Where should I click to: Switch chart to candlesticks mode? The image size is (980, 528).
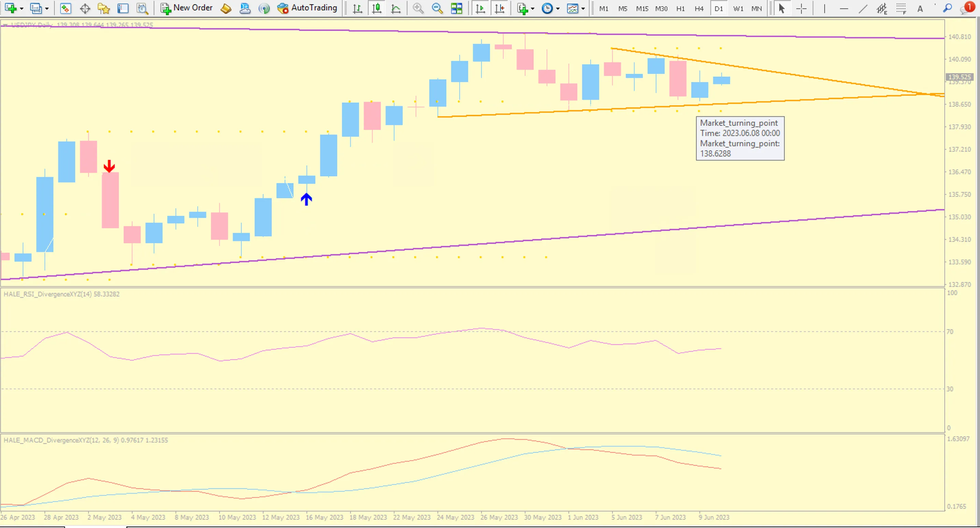[x=377, y=9]
